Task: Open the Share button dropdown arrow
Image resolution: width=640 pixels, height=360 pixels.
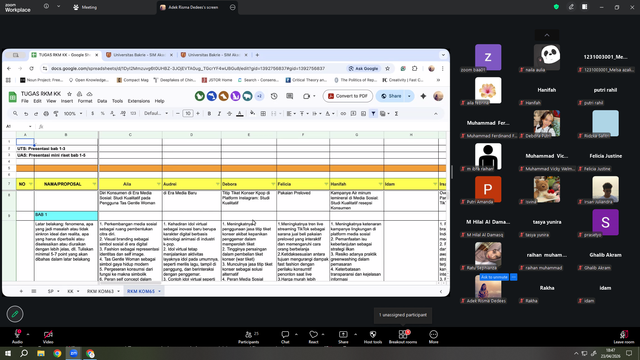Action: point(409,96)
